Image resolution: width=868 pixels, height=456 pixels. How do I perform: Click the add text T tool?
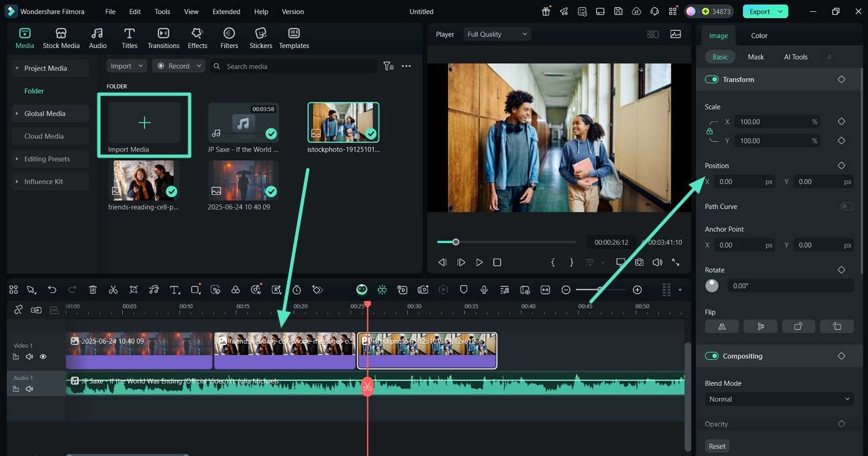pos(175,290)
